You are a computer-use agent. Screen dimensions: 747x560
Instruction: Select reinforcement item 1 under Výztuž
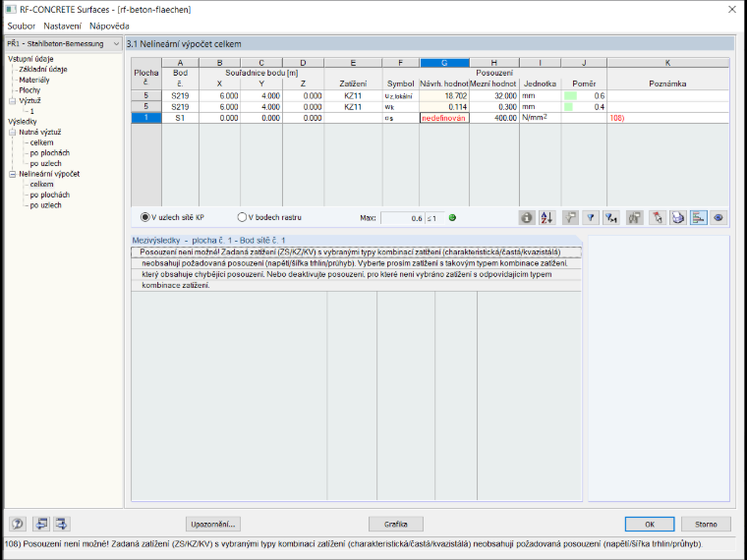click(x=31, y=111)
